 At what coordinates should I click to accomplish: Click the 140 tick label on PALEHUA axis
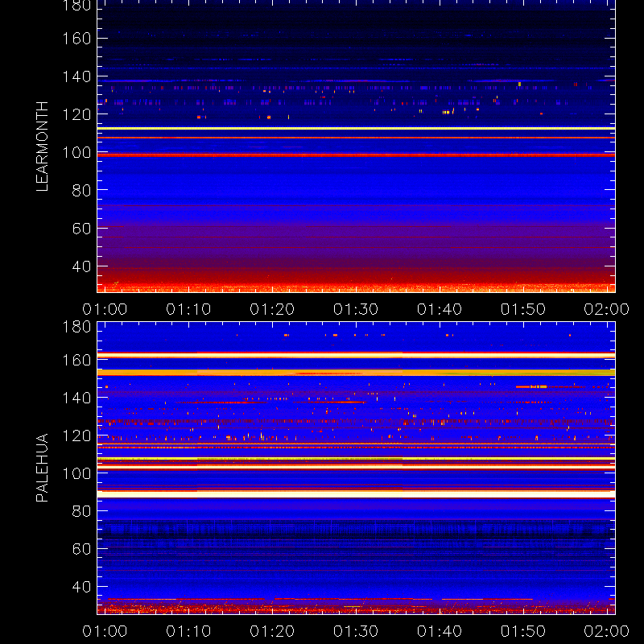pyautogui.click(x=76, y=398)
